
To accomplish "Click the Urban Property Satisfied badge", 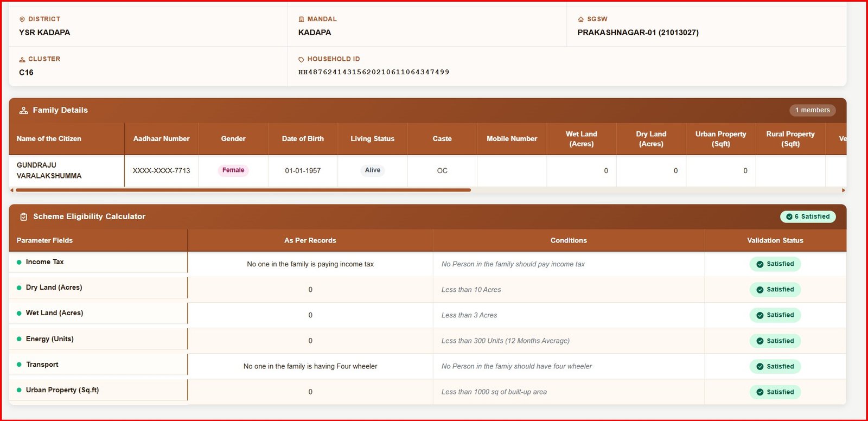I will click(x=775, y=392).
